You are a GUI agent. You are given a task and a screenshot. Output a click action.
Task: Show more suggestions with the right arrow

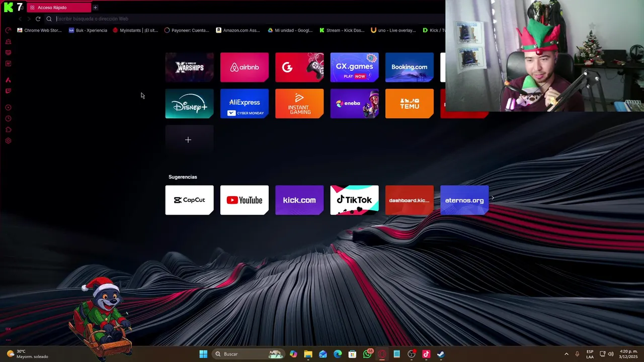point(493,198)
